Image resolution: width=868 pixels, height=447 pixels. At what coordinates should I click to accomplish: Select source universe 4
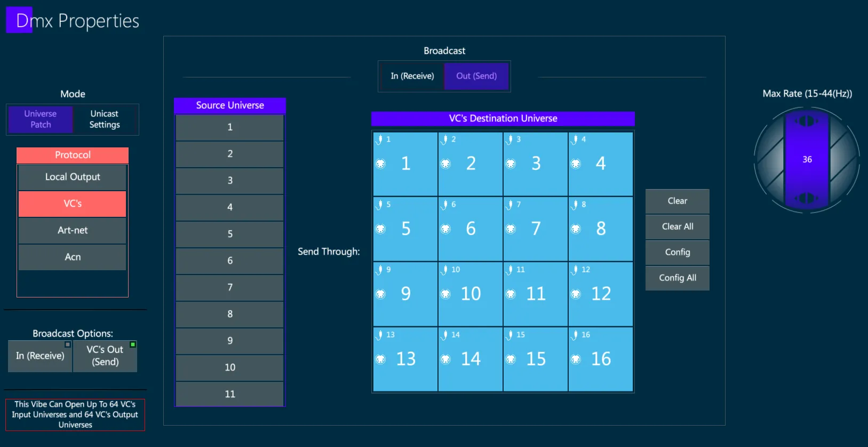(x=230, y=207)
